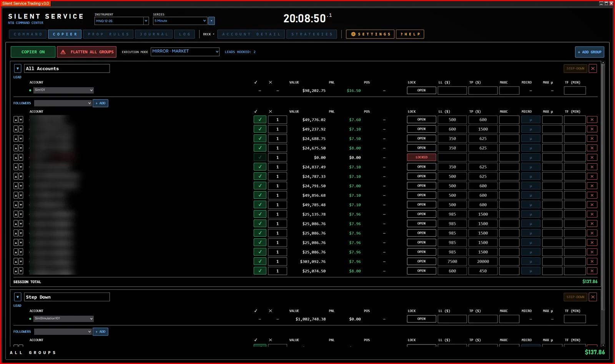Toggle micro button on $24,688.75 row
Image resolution: width=615 pixels, height=364 pixels.
531,138
